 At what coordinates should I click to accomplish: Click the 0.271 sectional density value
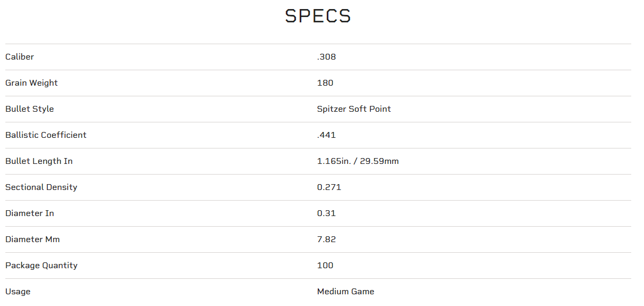(x=329, y=187)
